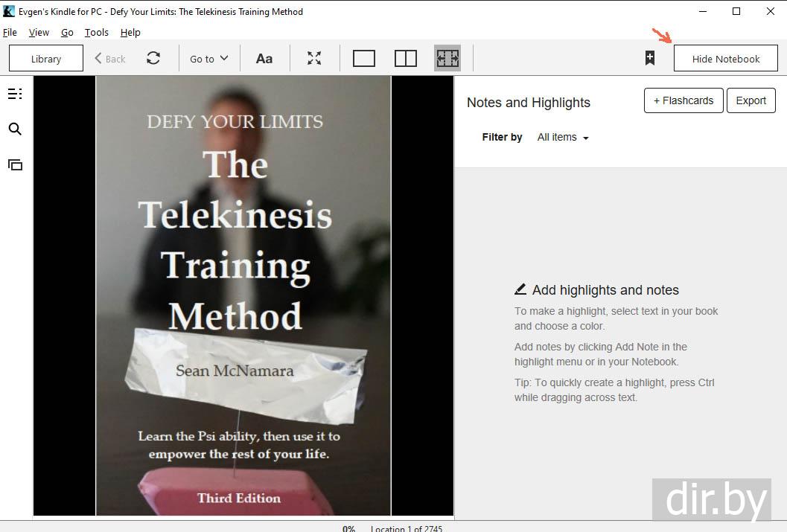Add a bookmark with the bookmark icon
The image size is (787, 532).
pos(649,58)
